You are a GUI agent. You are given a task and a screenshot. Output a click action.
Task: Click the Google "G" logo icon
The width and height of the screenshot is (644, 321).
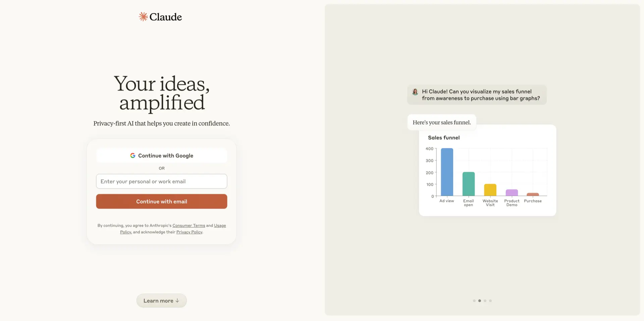pos(133,156)
